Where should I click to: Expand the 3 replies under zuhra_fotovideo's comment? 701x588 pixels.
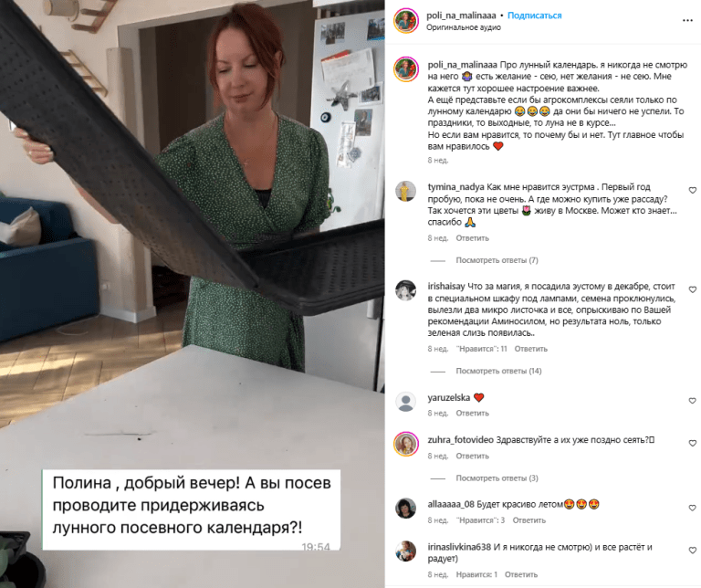point(497,478)
